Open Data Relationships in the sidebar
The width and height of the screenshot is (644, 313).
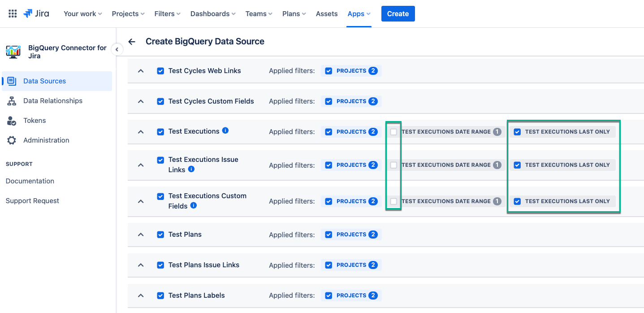(x=53, y=101)
